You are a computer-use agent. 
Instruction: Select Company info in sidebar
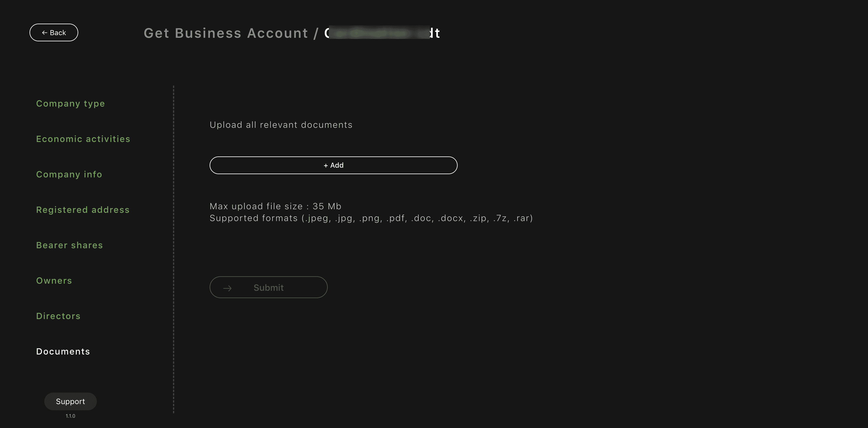tap(69, 174)
